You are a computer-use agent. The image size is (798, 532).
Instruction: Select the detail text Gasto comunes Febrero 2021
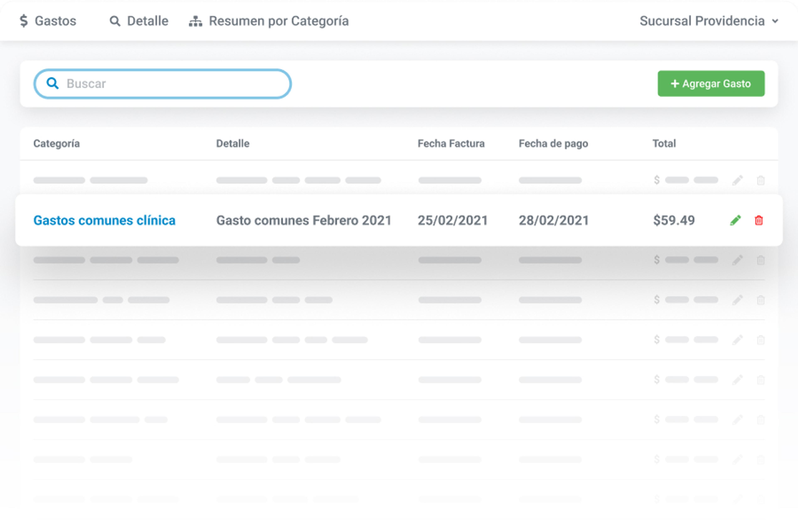click(x=304, y=220)
